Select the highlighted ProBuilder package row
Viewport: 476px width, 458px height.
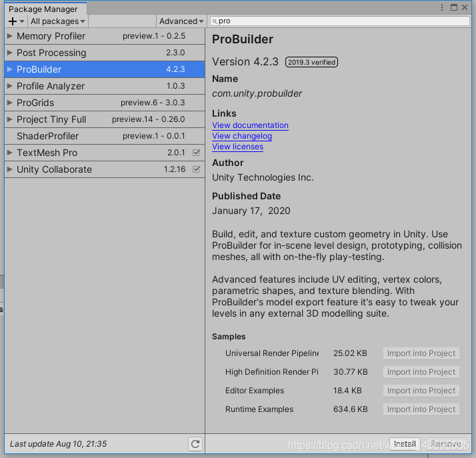click(105, 69)
